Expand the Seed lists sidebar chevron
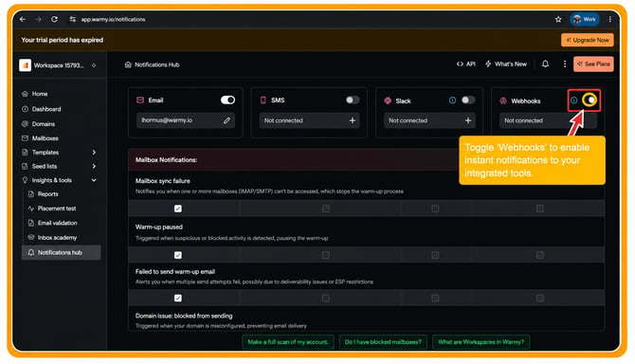 94,166
